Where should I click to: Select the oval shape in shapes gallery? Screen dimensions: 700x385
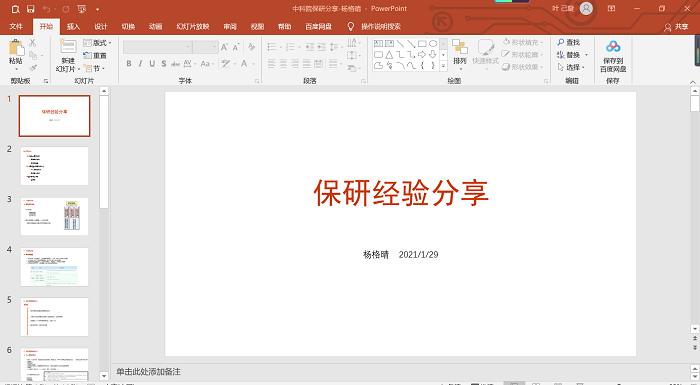point(433,44)
